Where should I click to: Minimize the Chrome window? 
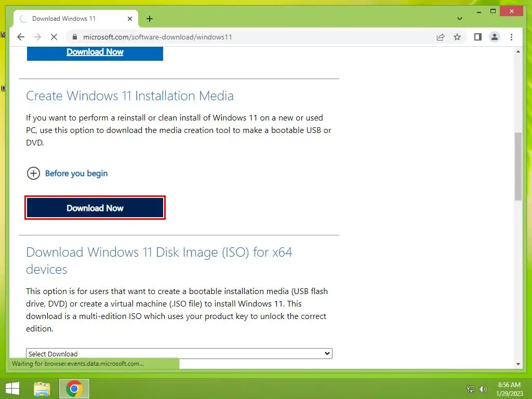click(x=478, y=11)
